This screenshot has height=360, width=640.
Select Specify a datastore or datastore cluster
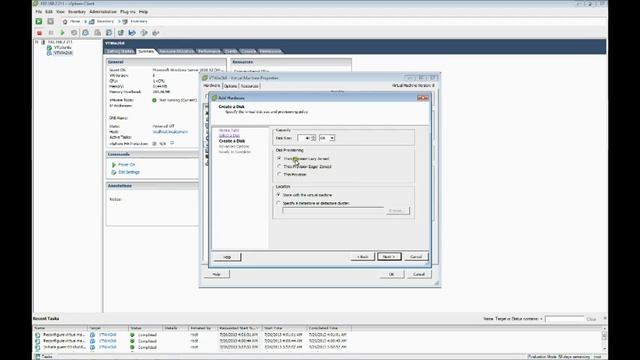point(279,203)
